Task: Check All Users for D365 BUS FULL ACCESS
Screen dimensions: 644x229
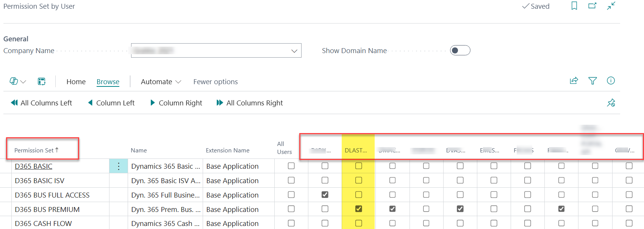Action: [291, 194]
